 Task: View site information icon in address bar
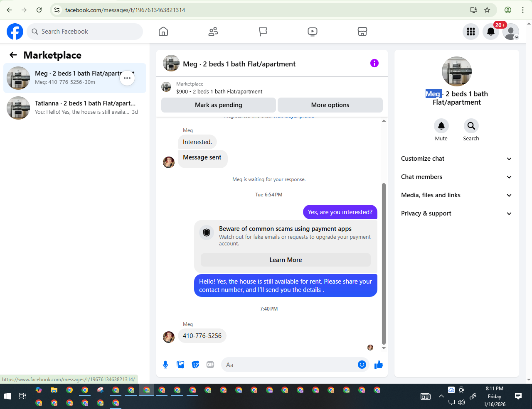(57, 10)
